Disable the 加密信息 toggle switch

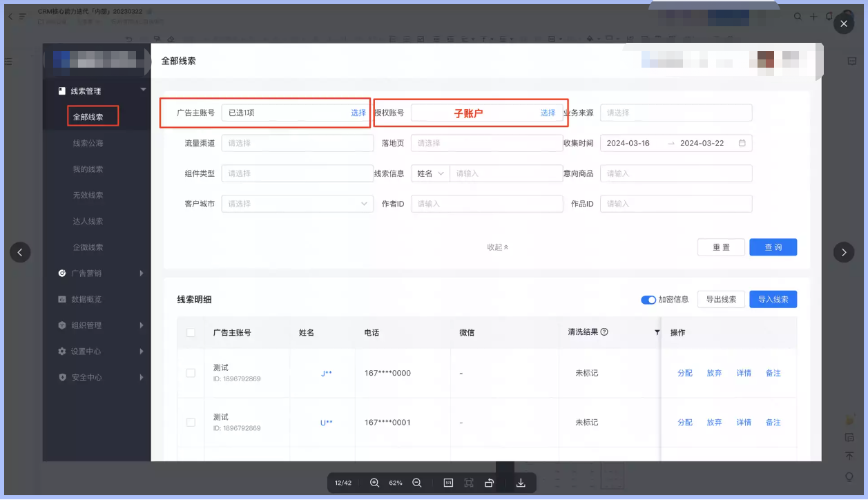(x=648, y=300)
